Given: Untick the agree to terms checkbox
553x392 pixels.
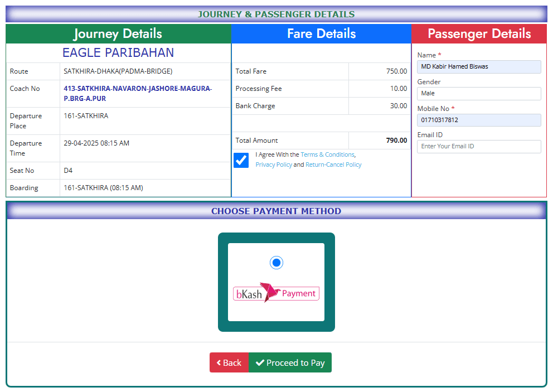Looking at the screenshot, I should pos(241,160).
